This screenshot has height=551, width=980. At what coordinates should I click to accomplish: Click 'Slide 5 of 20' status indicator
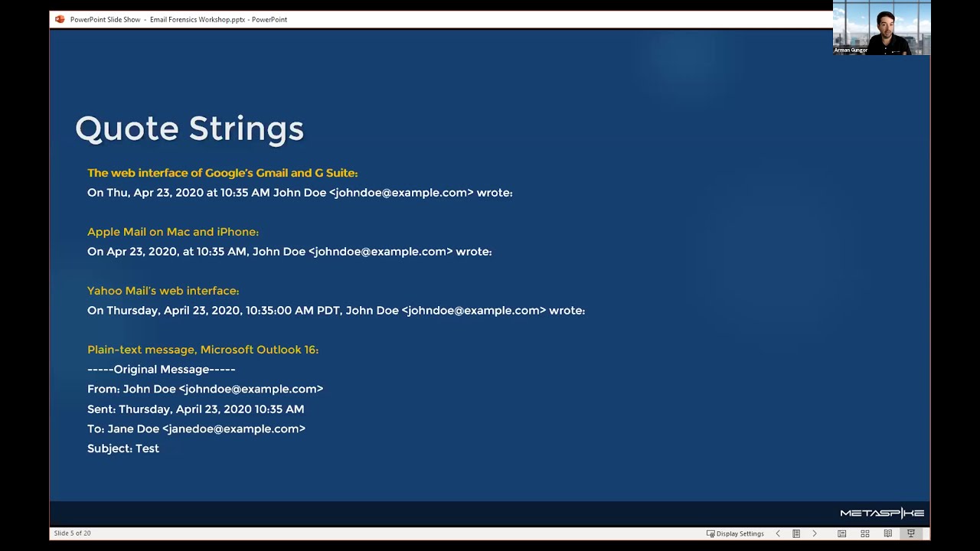click(72, 533)
